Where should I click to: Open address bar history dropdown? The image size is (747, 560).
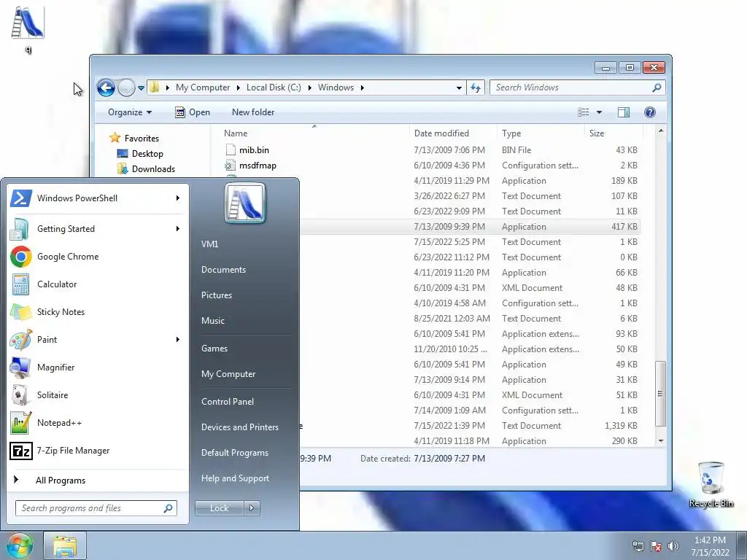pyautogui.click(x=459, y=87)
